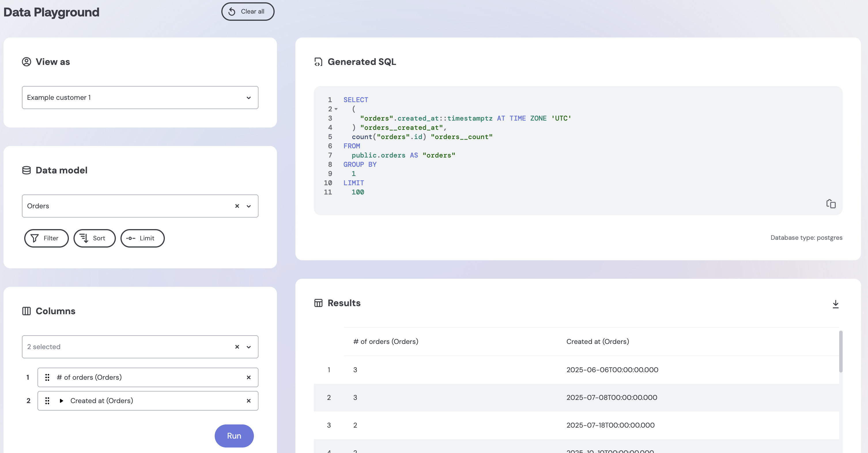Clear the Orders data model selection

pos(237,206)
